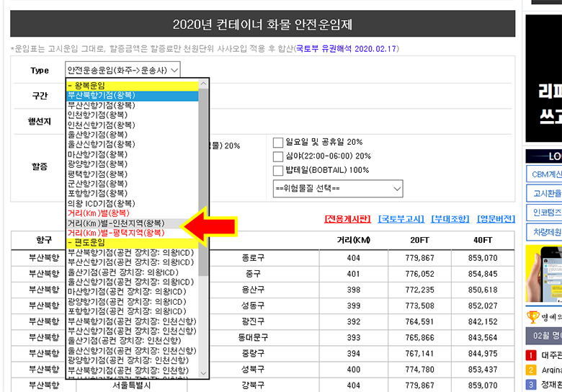The image size is (562, 392).
Task: Select 부산북항기점(왕복) in dropdown list
Action: (133, 95)
